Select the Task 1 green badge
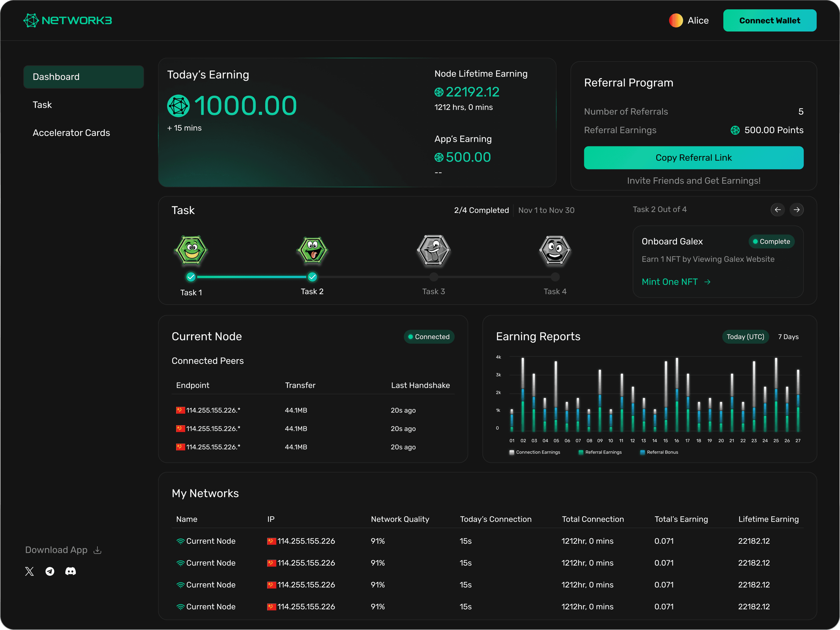840x630 pixels. tap(191, 250)
